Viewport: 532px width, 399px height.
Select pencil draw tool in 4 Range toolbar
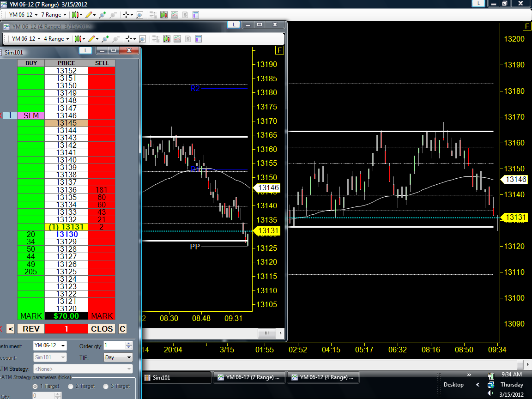tap(91, 39)
